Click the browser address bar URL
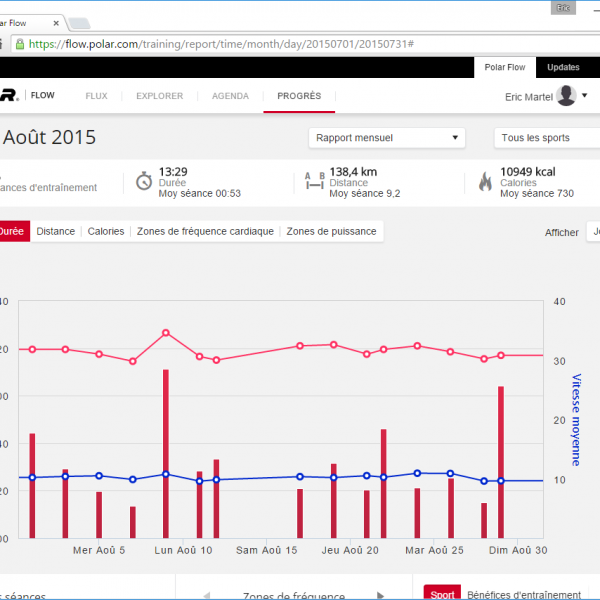 pos(220,44)
